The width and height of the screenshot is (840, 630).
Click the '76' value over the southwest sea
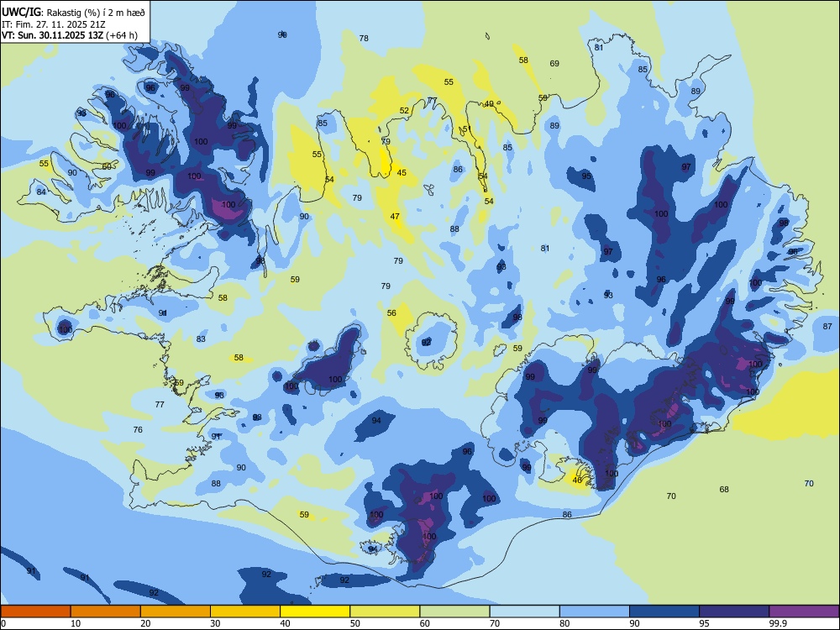click(138, 429)
